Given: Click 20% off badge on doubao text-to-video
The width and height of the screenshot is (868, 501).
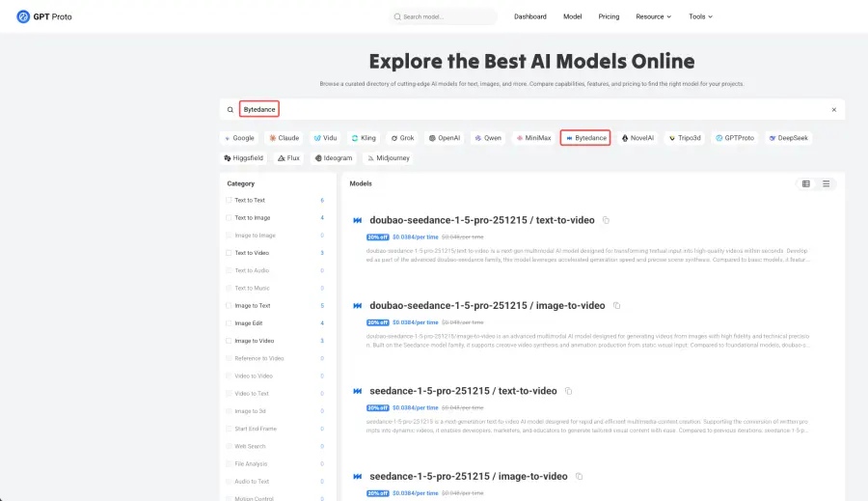Looking at the screenshot, I should tap(377, 237).
